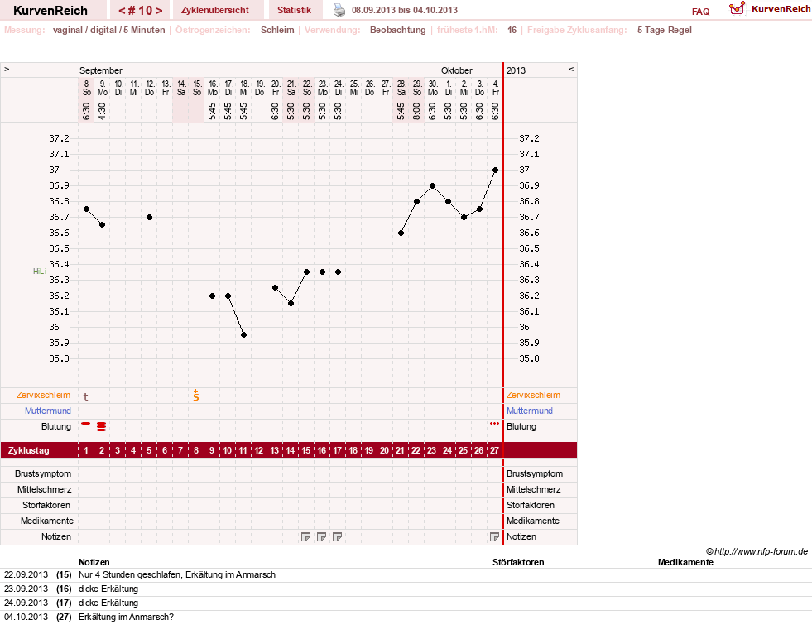812x644 pixels.
Task: Click the date range 08.09.2013 bis 04.10.2013
Action: [405, 10]
